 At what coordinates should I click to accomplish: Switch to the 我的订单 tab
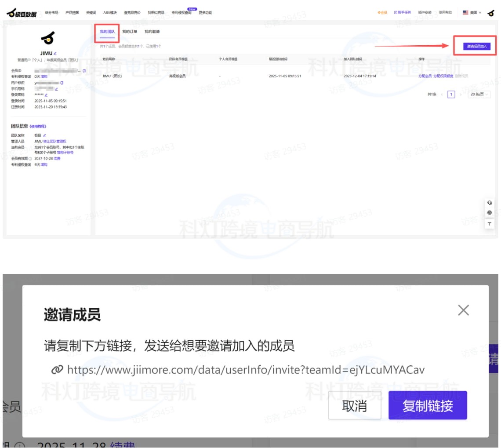[130, 31]
